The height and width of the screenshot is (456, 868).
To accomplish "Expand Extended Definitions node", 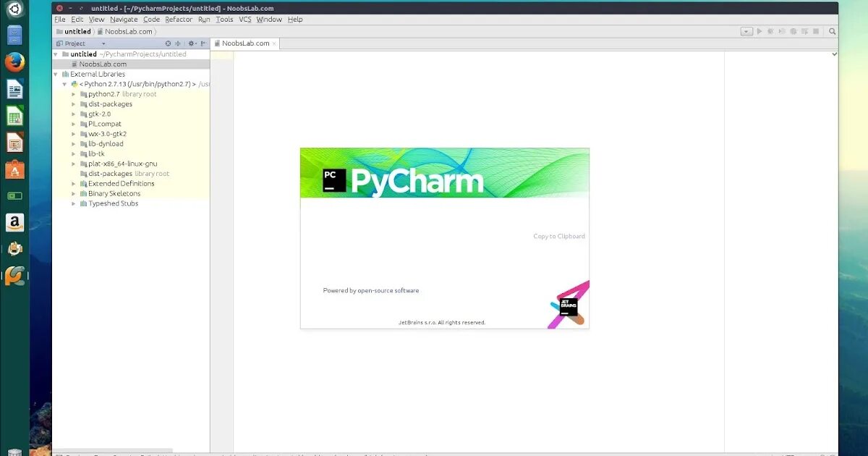I will pos(74,184).
